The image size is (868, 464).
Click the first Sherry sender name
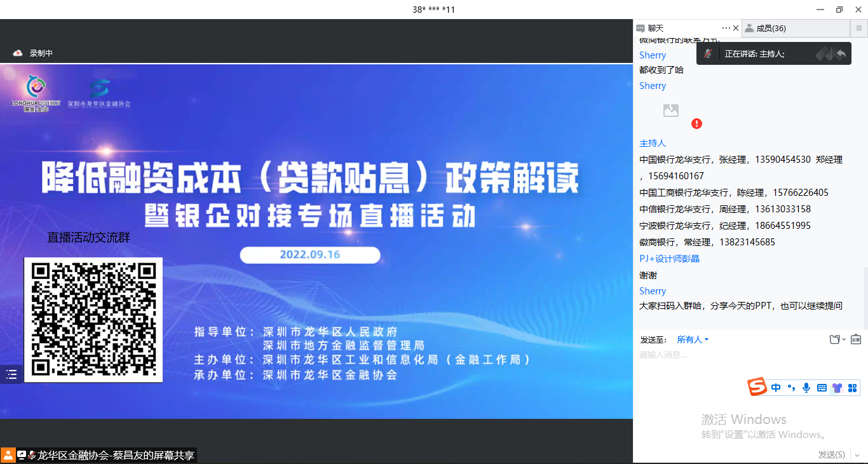tap(653, 55)
